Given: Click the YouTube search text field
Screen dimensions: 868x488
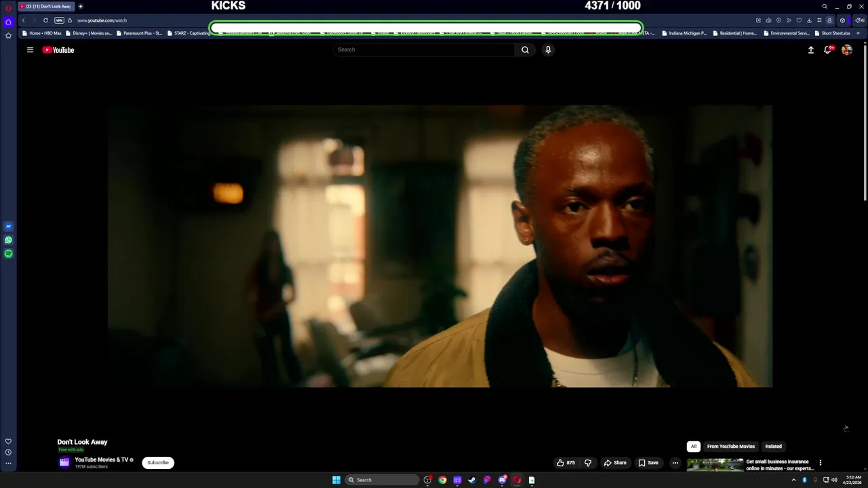Looking at the screenshot, I should point(424,49).
